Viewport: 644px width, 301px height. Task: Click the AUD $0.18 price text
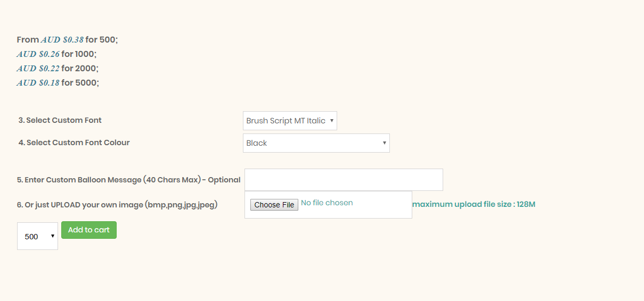38,82
